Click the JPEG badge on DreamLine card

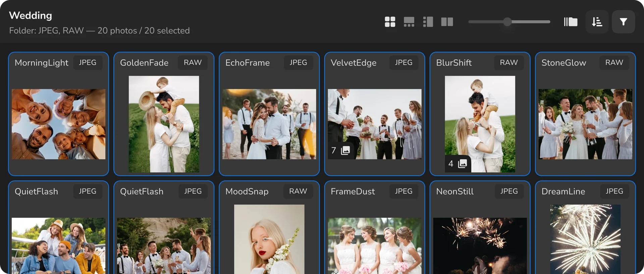(614, 191)
